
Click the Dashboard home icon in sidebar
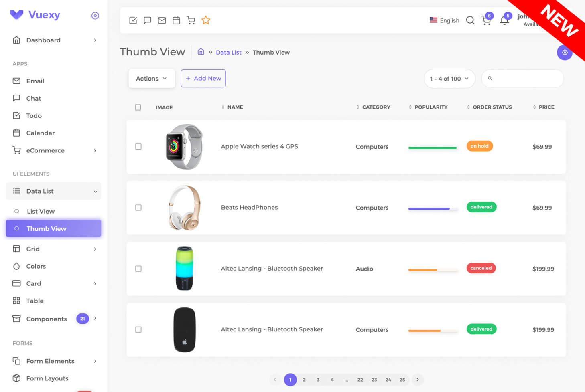pyautogui.click(x=16, y=40)
